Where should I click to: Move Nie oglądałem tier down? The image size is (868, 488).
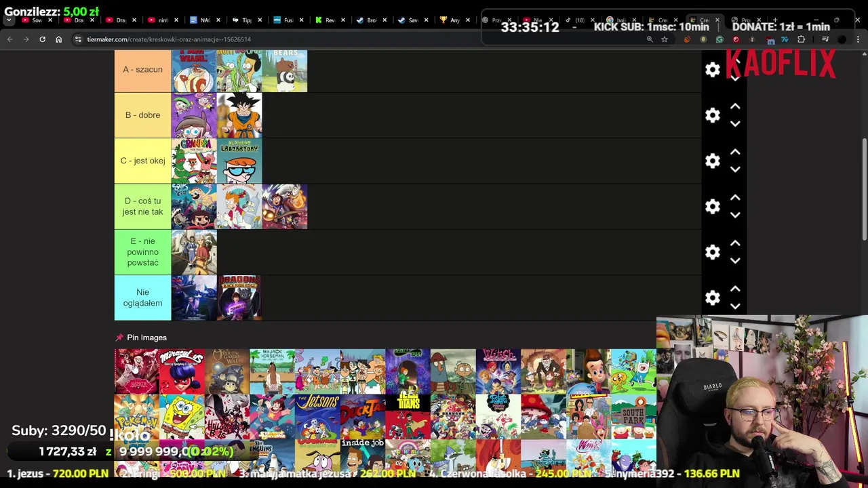point(735,306)
